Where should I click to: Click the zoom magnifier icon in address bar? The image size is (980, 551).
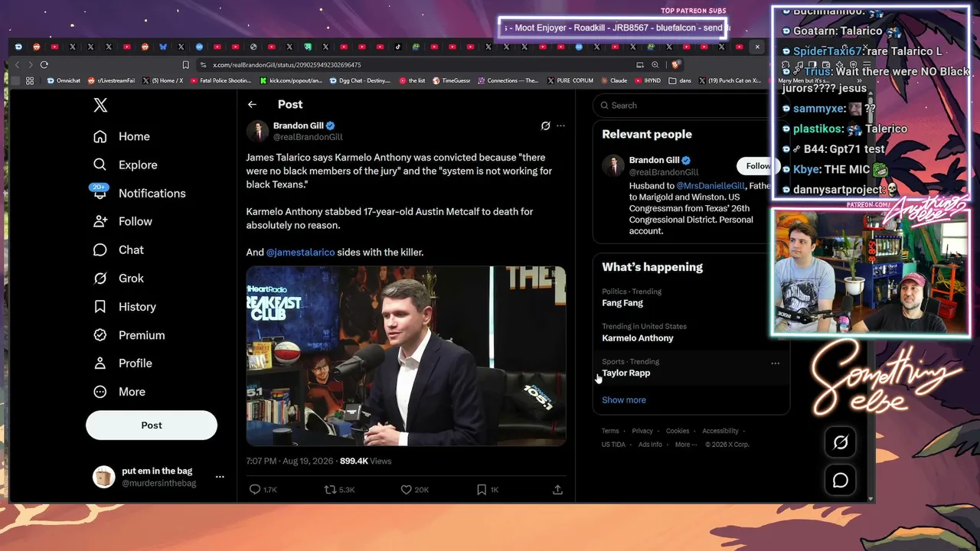coord(655,65)
